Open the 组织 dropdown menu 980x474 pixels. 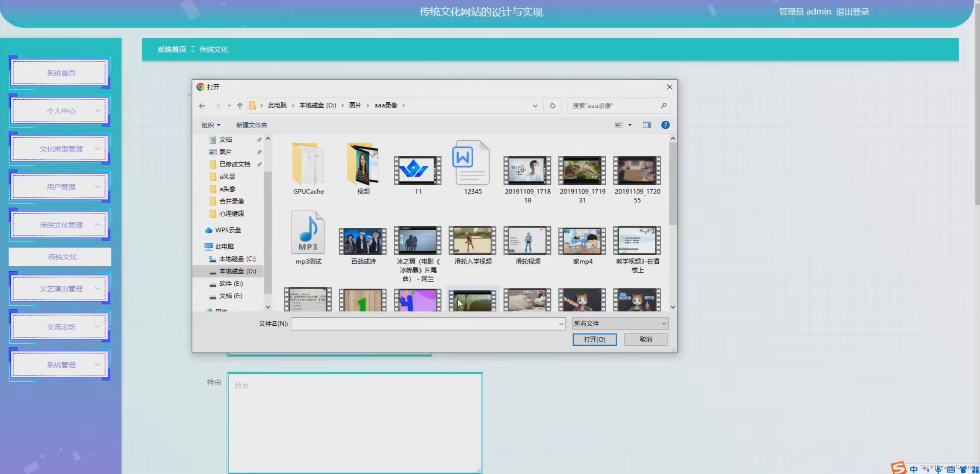pyautogui.click(x=211, y=125)
